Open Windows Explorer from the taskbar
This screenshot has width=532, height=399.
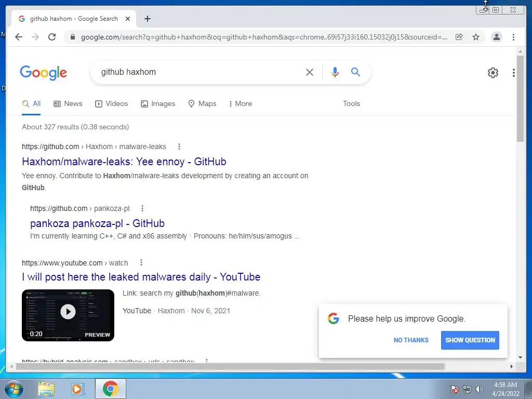tap(46, 389)
